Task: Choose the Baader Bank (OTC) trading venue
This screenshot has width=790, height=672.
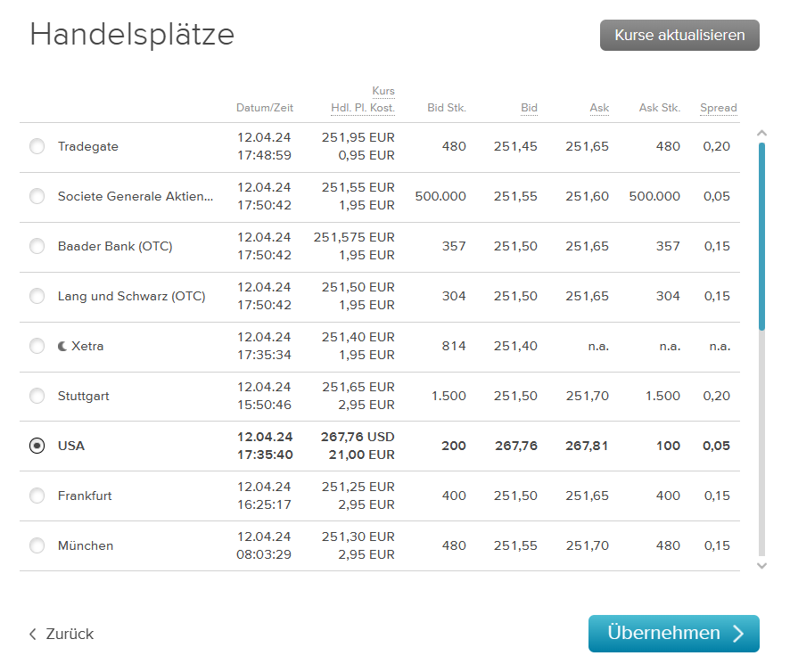Action: pos(37,246)
